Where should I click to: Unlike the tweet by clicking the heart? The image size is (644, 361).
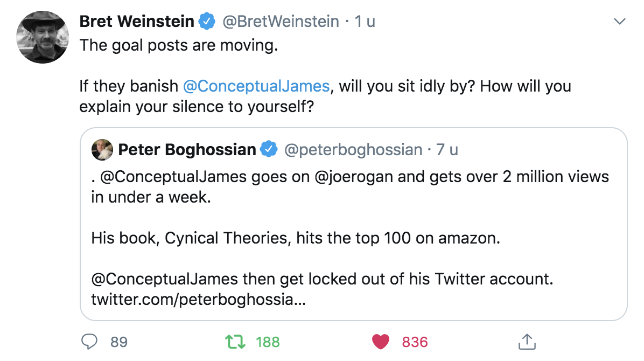[x=381, y=341]
